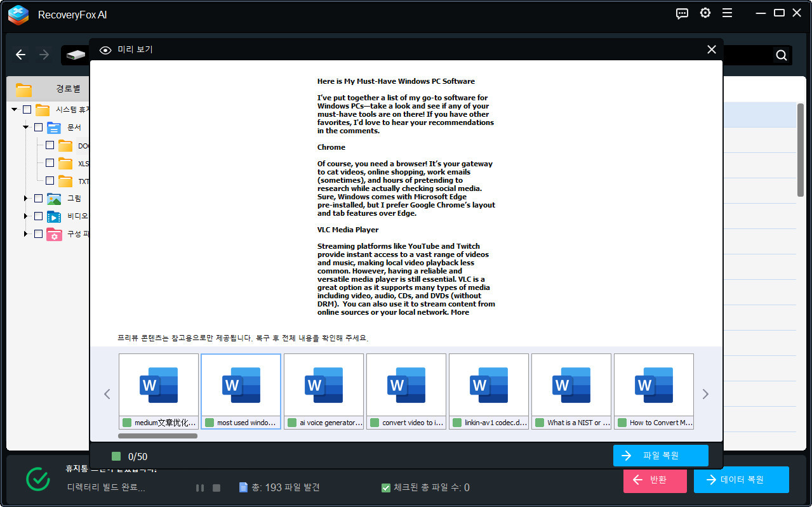Check the 그림 folder checkbox
This screenshot has height=507, width=812.
pos(38,199)
